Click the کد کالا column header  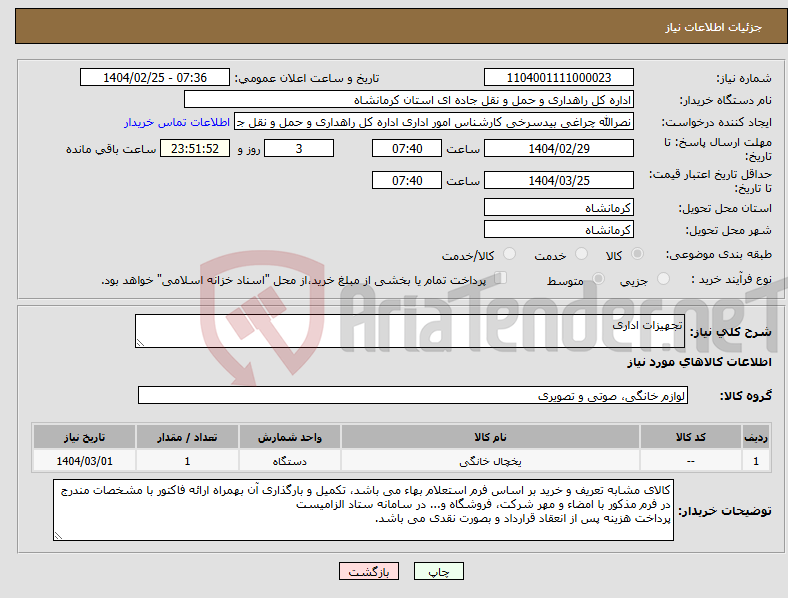tap(691, 437)
